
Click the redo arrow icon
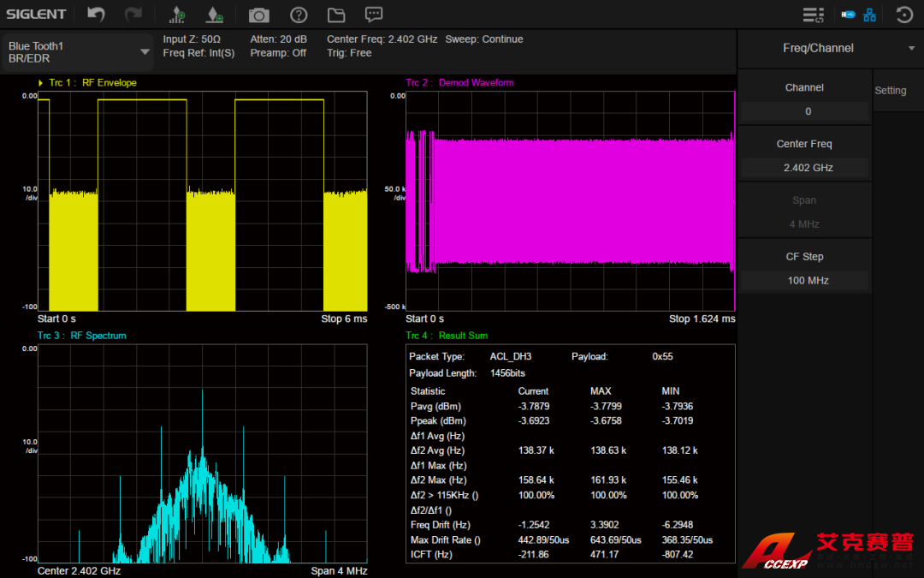pyautogui.click(x=133, y=15)
